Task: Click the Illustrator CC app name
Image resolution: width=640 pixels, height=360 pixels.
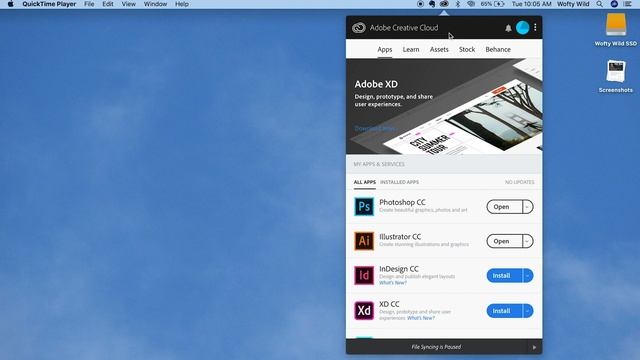Action: pos(400,237)
